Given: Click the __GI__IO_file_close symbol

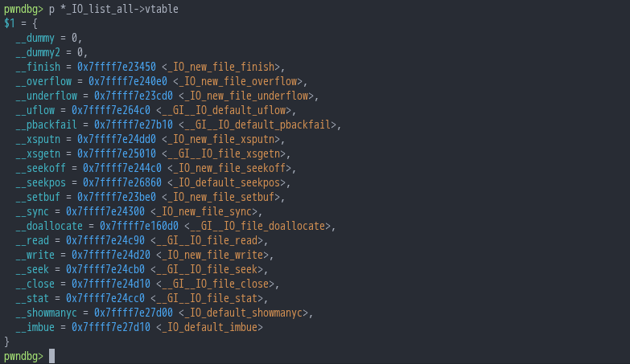Looking at the screenshot, I should click(x=216, y=284).
